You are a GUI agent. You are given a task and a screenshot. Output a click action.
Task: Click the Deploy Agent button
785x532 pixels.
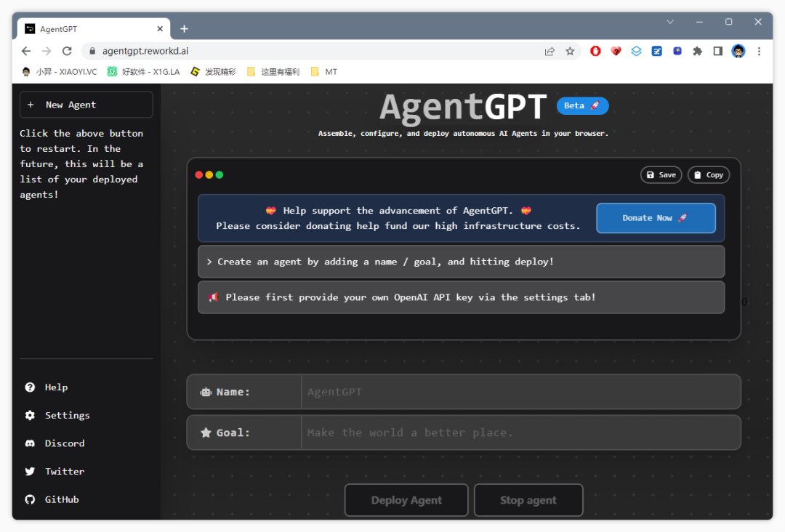point(406,500)
